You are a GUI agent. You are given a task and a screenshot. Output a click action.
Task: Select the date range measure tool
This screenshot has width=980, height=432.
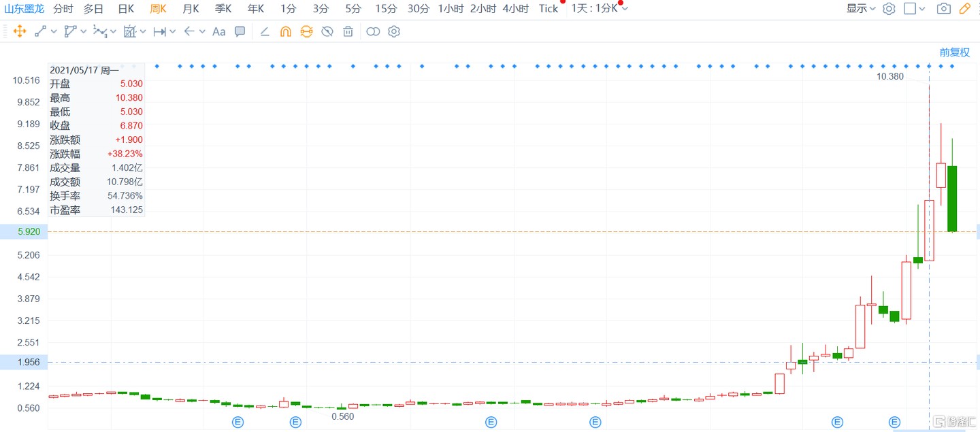[x=160, y=31]
